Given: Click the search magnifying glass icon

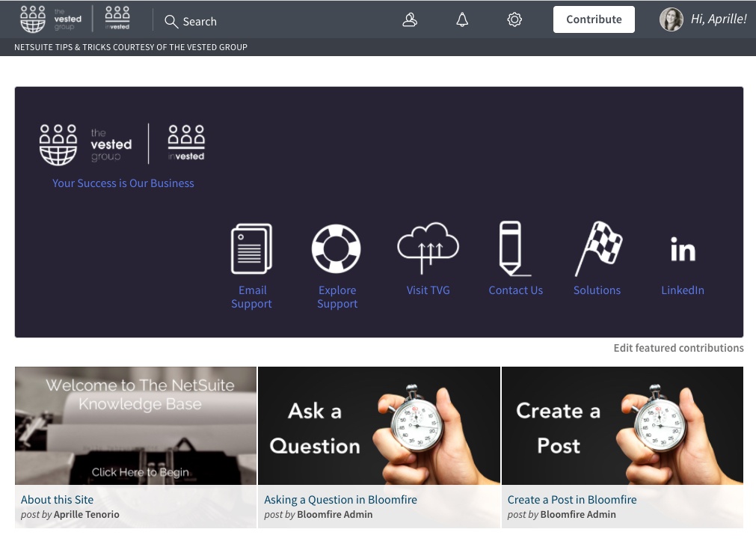Looking at the screenshot, I should point(171,21).
